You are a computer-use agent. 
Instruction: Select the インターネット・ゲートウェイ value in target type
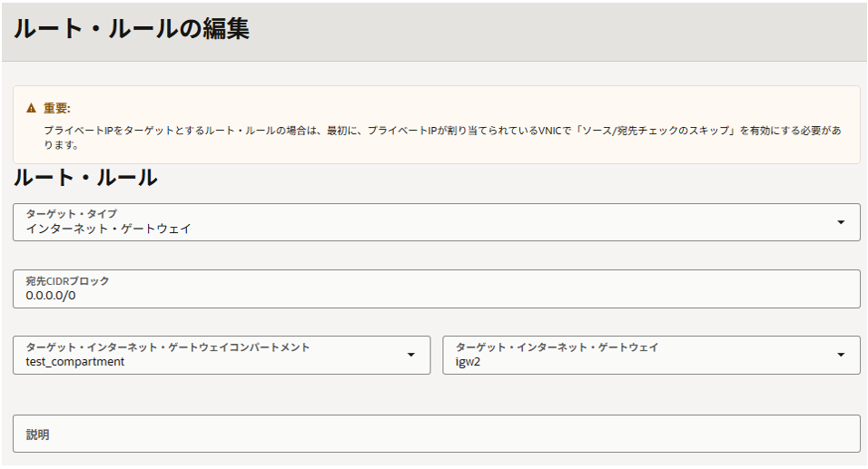point(109,229)
